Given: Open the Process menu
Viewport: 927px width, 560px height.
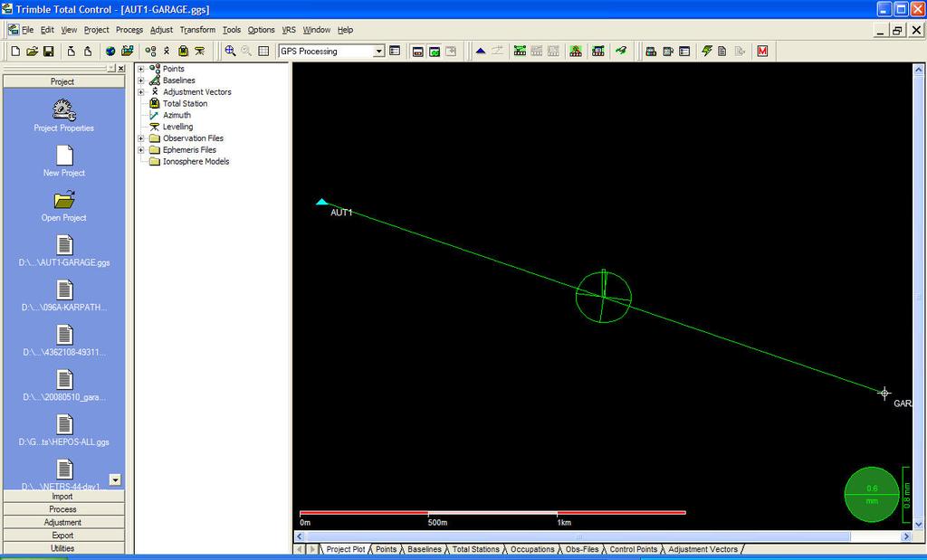Looking at the screenshot, I should [129, 30].
